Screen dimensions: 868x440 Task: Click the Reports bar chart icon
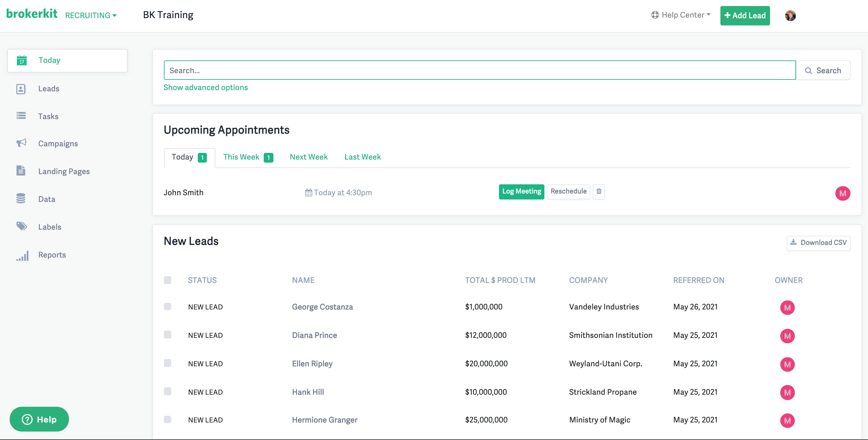pyautogui.click(x=22, y=256)
